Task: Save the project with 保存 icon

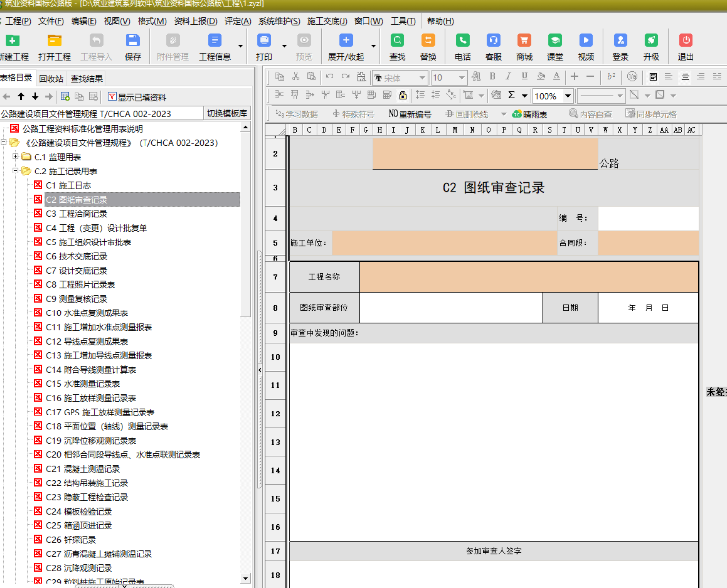Action: click(x=133, y=41)
